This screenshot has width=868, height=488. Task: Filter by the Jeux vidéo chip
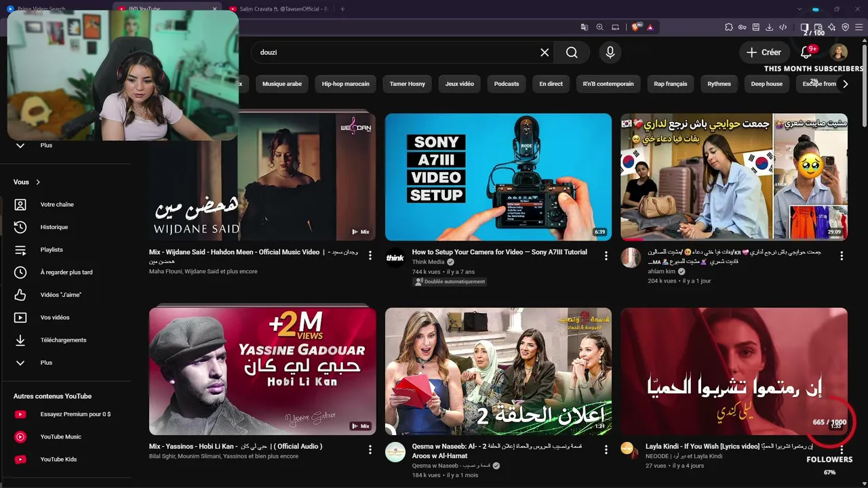coord(460,84)
